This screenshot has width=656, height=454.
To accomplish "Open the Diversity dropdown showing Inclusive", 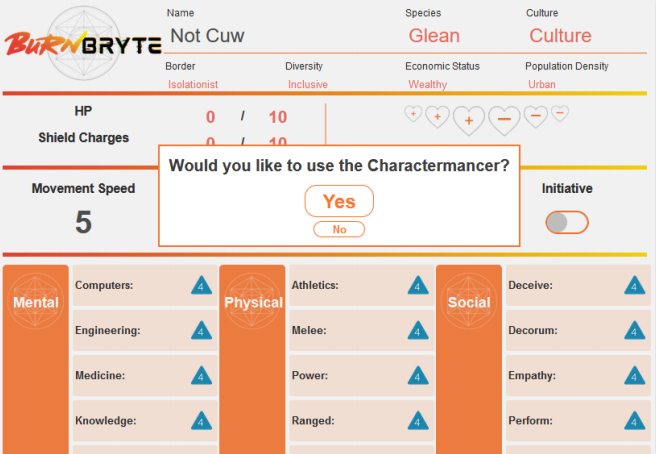I will 308,85.
